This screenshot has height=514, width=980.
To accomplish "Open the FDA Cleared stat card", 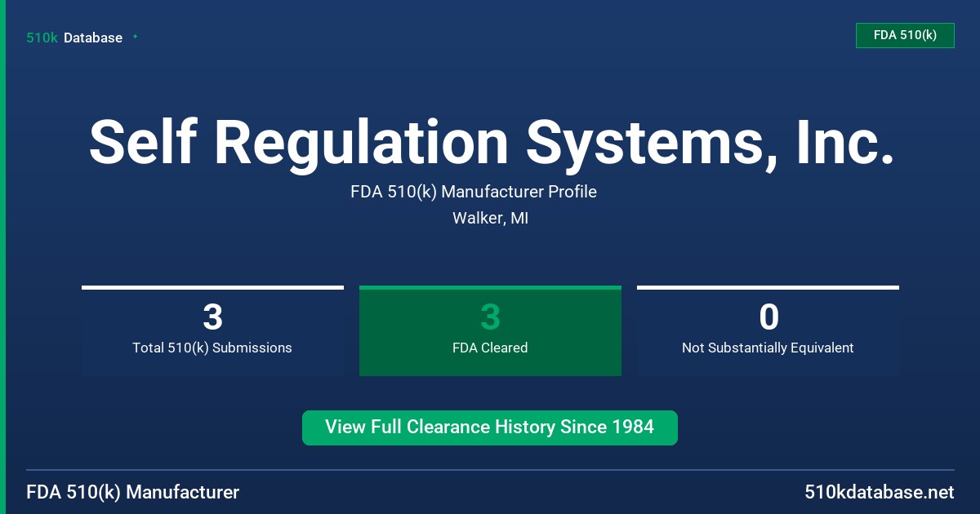I will [x=490, y=330].
